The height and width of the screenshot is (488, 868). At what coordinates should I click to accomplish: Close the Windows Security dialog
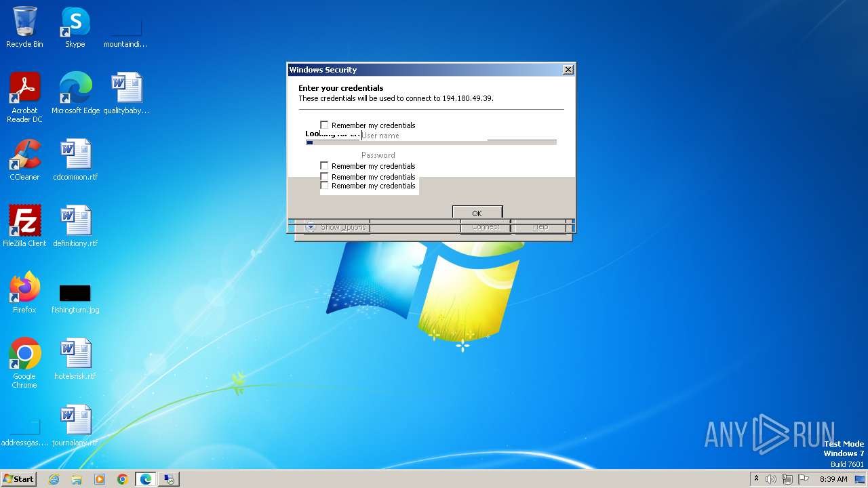coord(568,70)
